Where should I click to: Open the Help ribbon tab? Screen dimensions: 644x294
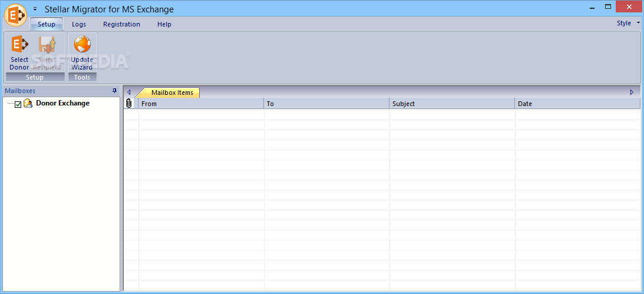pyautogui.click(x=164, y=24)
